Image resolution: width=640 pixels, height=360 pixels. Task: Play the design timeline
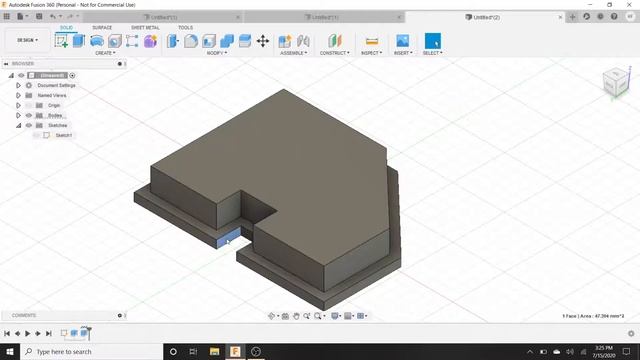point(28,333)
